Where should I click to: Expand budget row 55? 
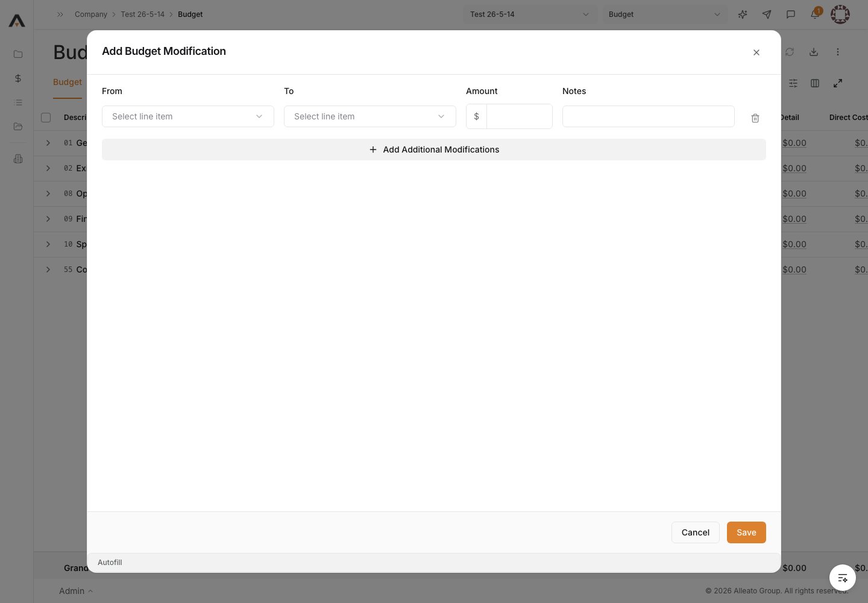coord(48,270)
